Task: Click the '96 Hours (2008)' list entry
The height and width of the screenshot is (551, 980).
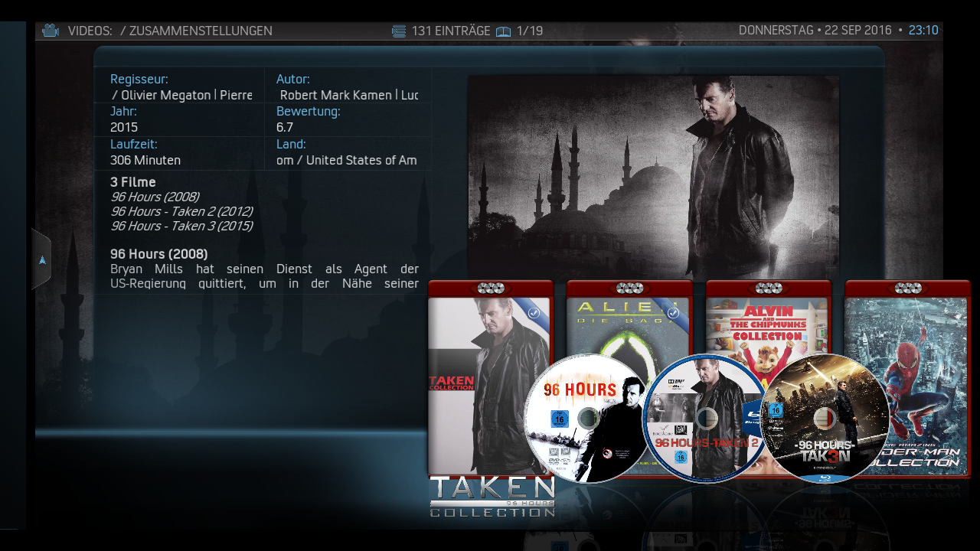Action: click(155, 197)
